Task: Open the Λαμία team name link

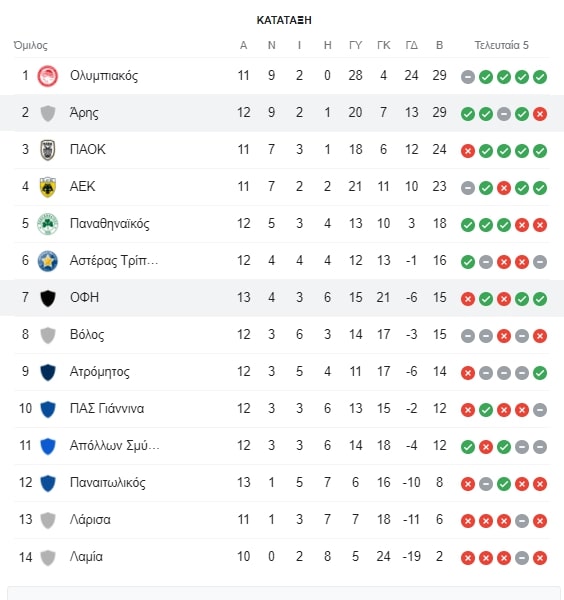Action: [x=86, y=557]
